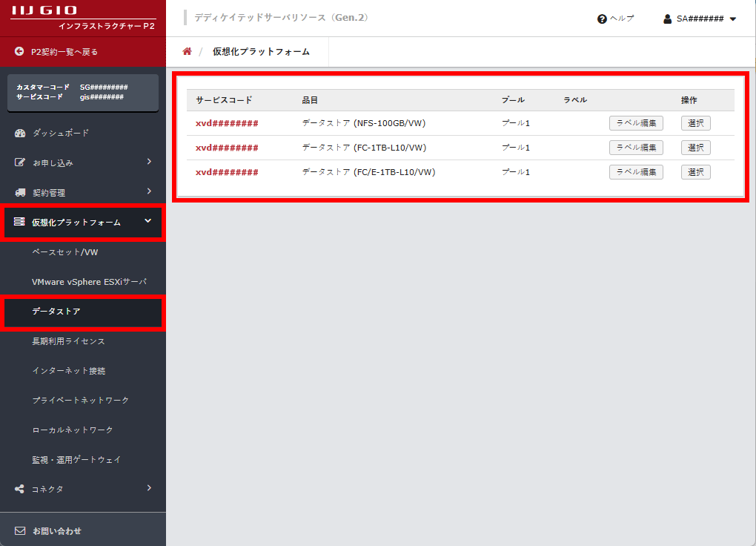
Task: Select ベースセット/VW in sidebar
Action: pos(65,252)
